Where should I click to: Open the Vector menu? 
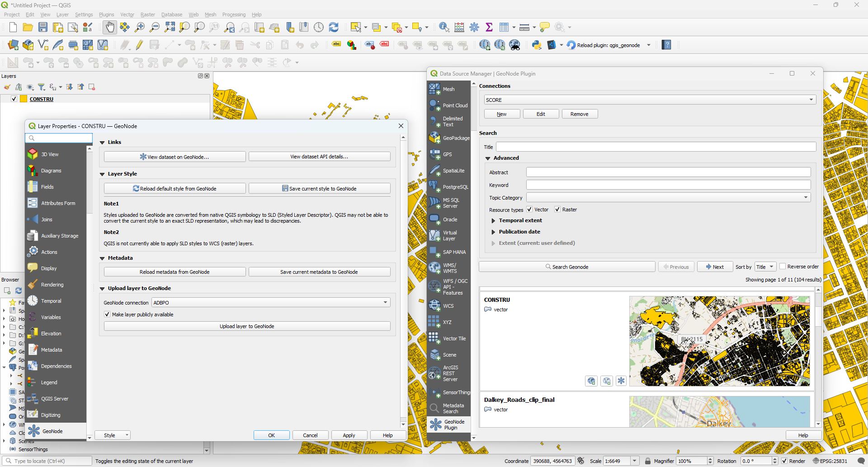pyautogui.click(x=127, y=14)
